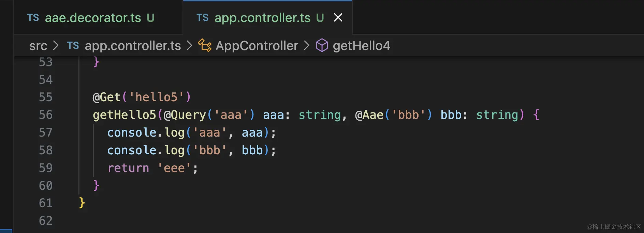Click the AppController class icon in breadcrumb
The height and width of the screenshot is (233, 644).
click(205, 46)
